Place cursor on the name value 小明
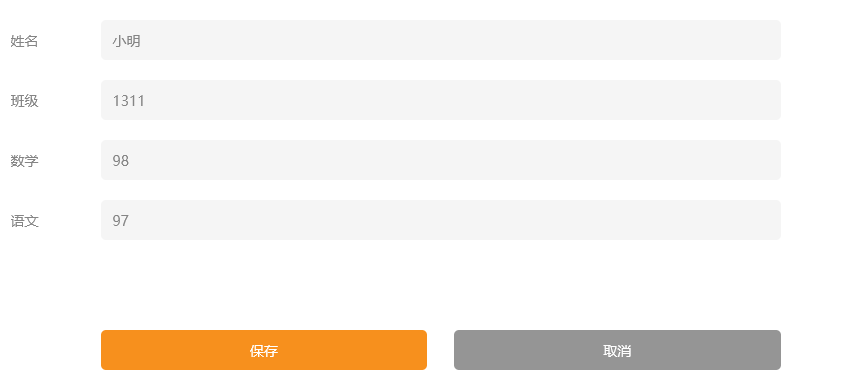The image size is (859, 385). tap(127, 41)
